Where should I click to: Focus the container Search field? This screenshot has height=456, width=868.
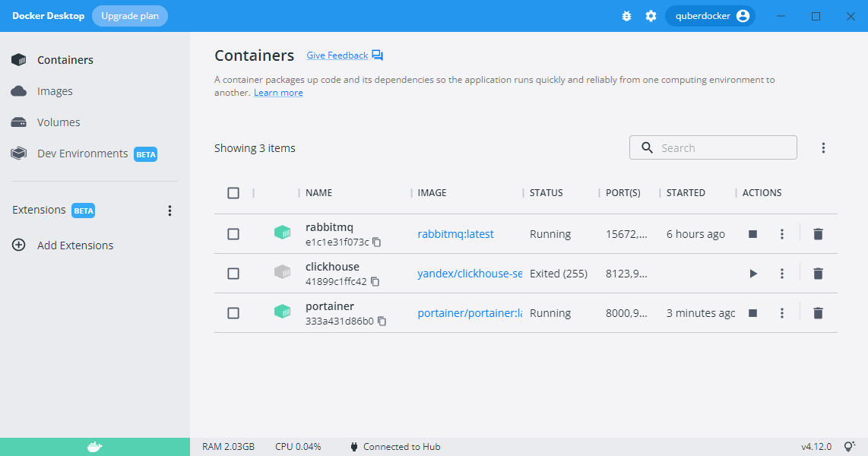coord(722,148)
